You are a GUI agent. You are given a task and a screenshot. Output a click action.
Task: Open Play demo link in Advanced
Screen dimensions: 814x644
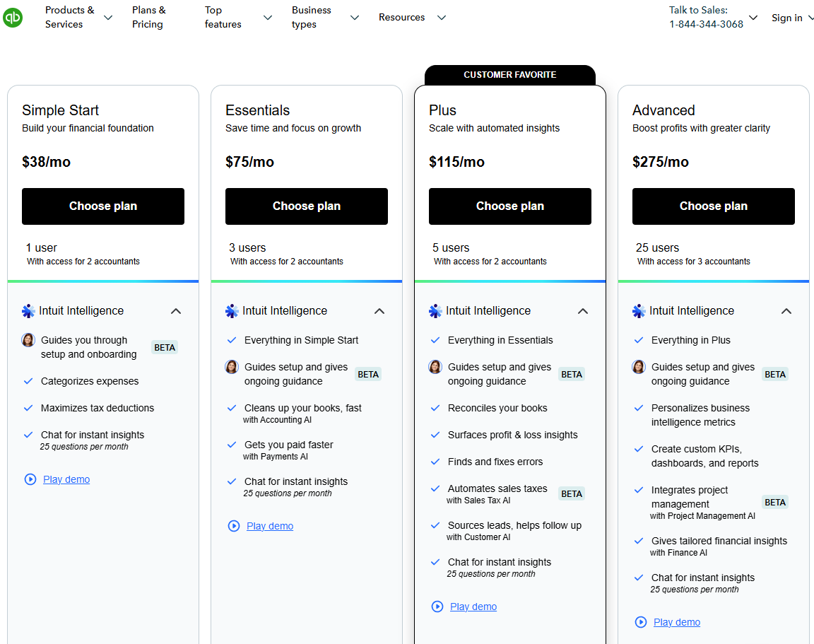click(x=677, y=622)
